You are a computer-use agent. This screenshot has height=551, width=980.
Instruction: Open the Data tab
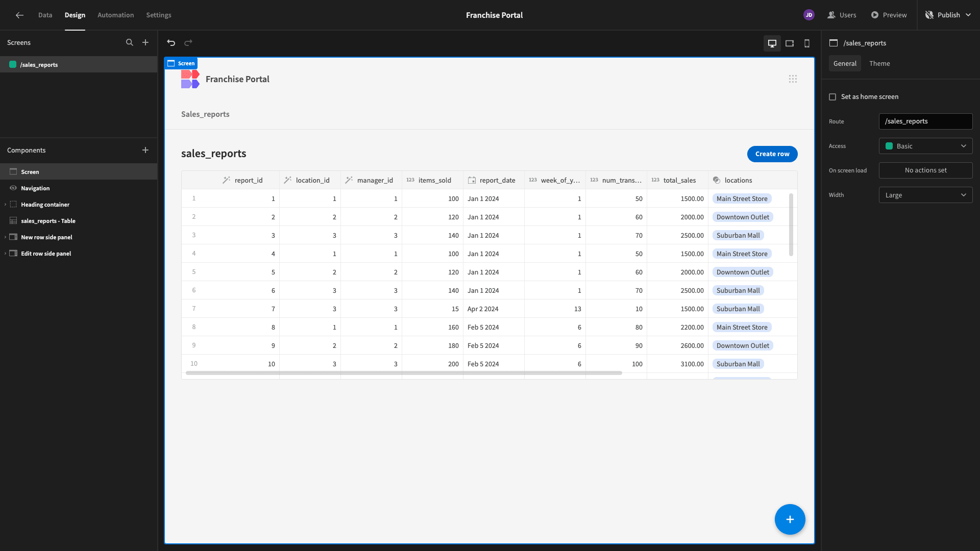45,15
